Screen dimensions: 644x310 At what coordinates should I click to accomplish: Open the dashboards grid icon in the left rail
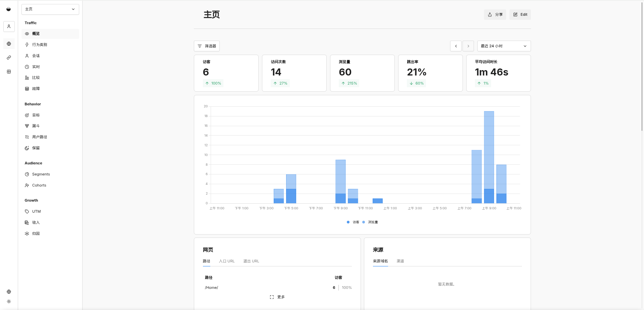click(x=9, y=71)
